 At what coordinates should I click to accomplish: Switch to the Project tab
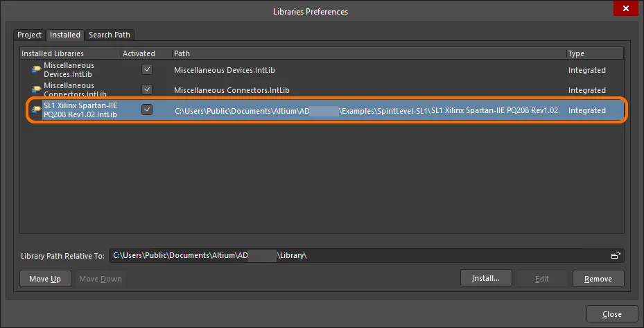pyautogui.click(x=29, y=35)
